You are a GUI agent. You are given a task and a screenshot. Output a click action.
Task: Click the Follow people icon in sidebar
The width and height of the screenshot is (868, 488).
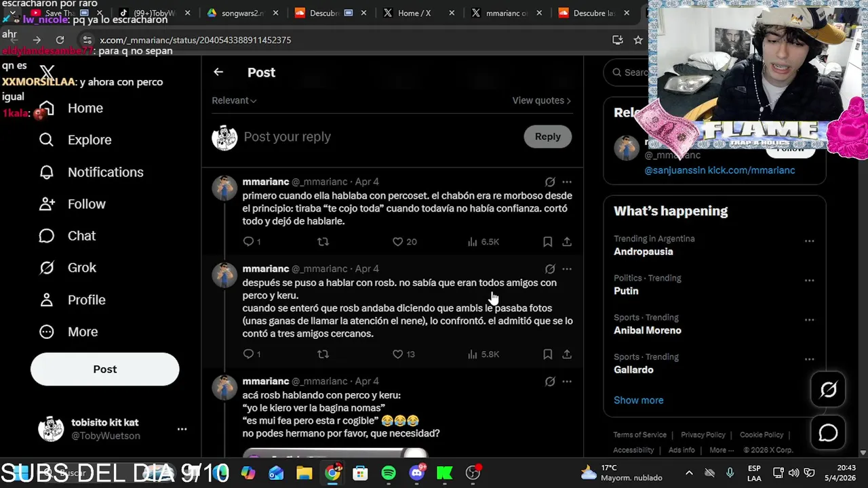46,204
